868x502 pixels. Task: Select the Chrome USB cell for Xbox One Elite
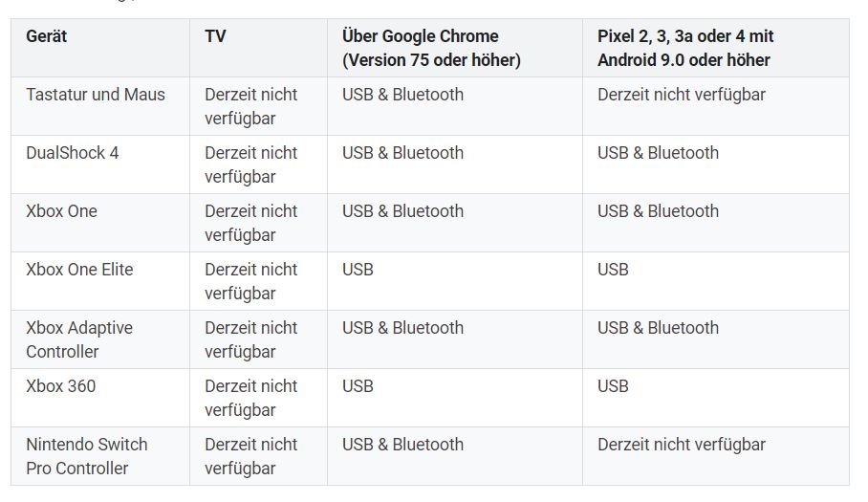[x=358, y=270]
